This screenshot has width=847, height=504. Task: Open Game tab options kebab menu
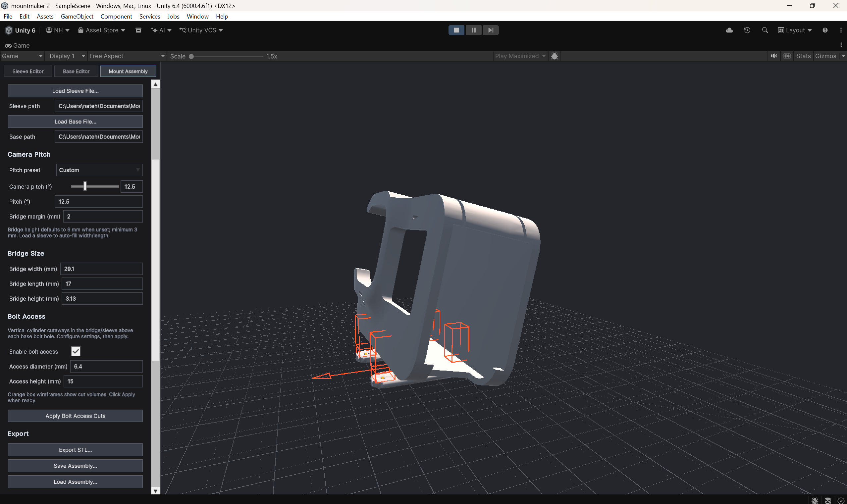(841, 45)
